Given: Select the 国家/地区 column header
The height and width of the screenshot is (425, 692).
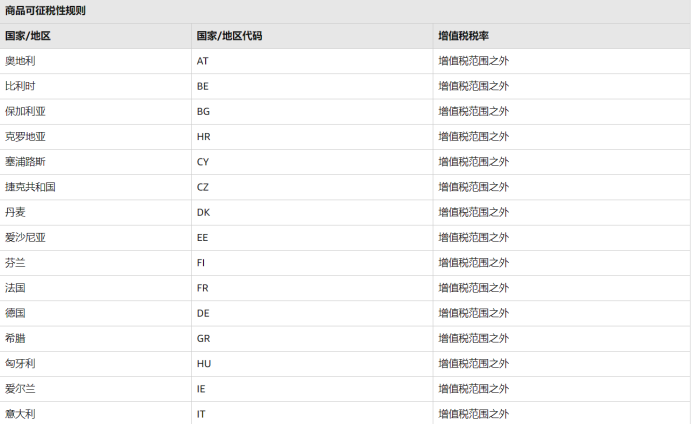Looking at the screenshot, I should click(x=28, y=36).
